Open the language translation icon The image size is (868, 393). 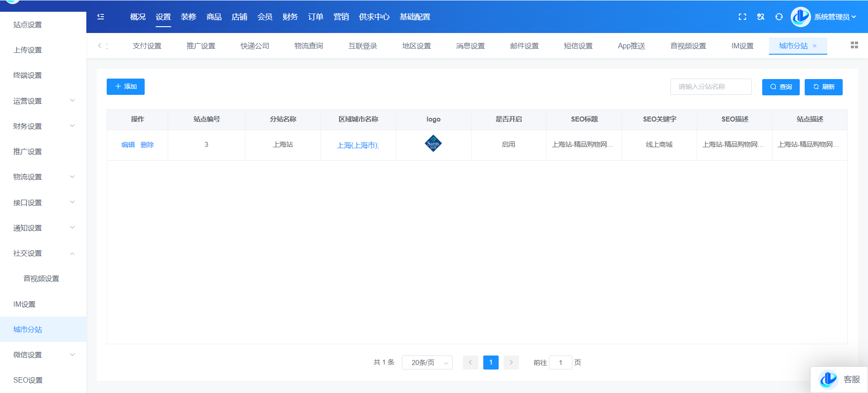(x=761, y=17)
